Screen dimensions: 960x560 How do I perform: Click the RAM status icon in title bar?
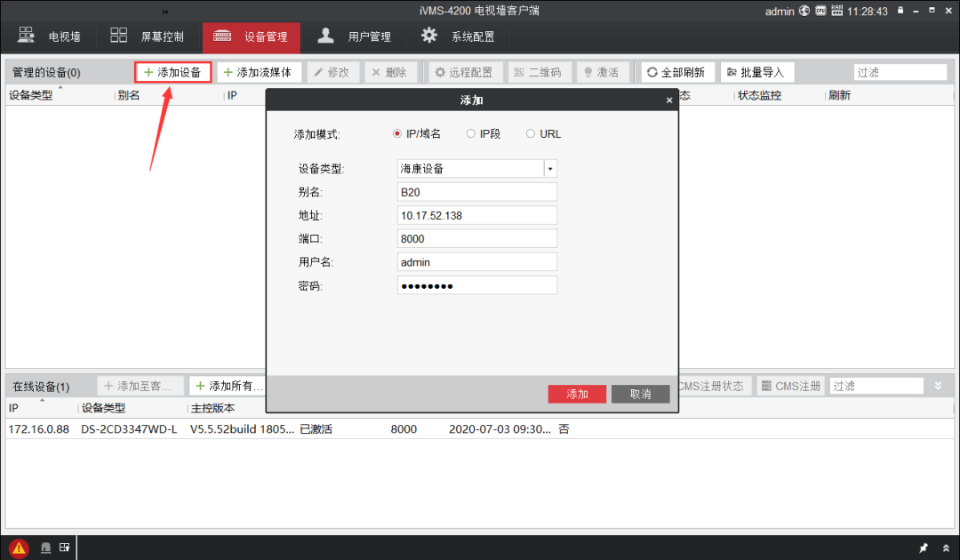tap(836, 11)
